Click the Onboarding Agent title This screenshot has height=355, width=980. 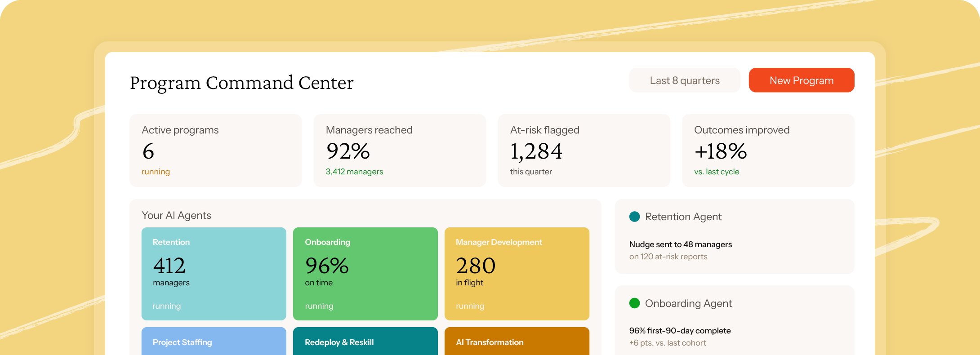[689, 303]
